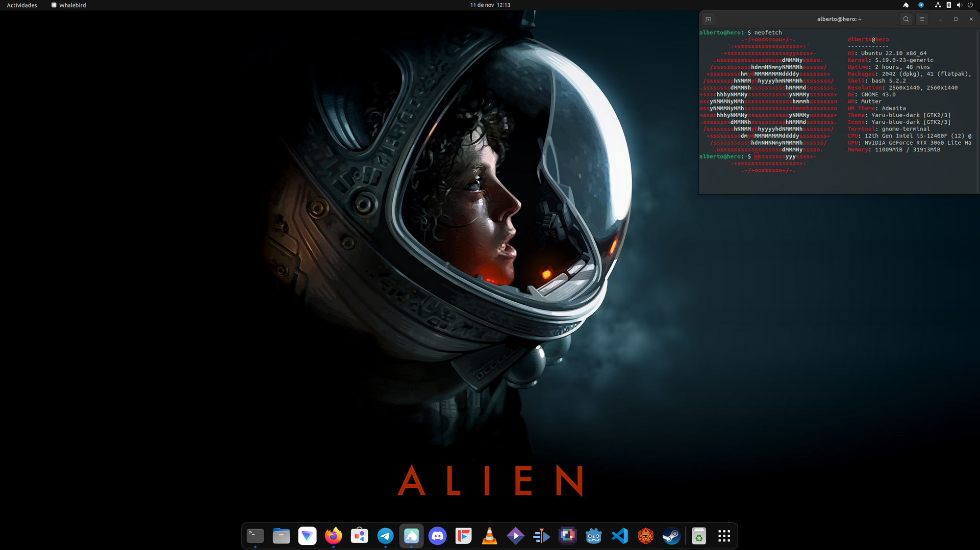Open the orange d20 dice app
This screenshot has height=550, width=980.
click(x=645, y=536)
